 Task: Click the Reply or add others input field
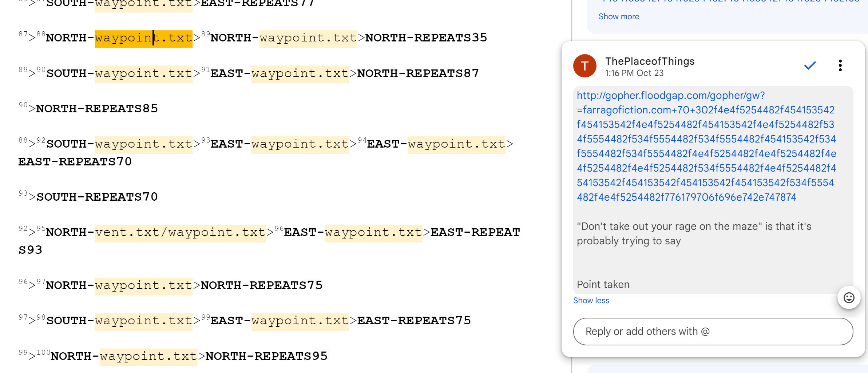tap(713, 332)
